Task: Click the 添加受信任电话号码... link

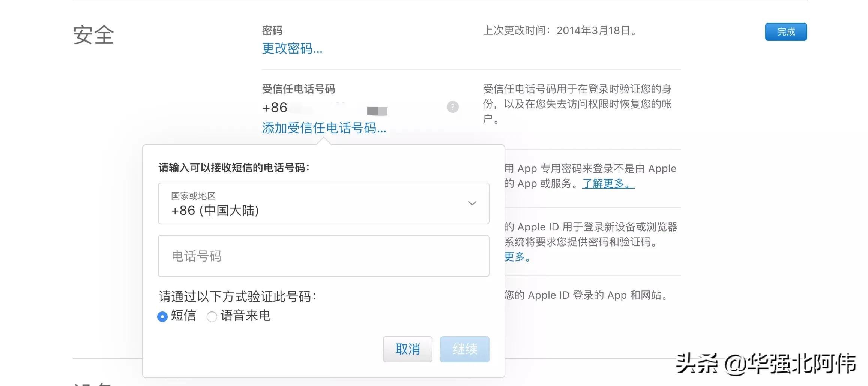Action: tap(323, 129)
